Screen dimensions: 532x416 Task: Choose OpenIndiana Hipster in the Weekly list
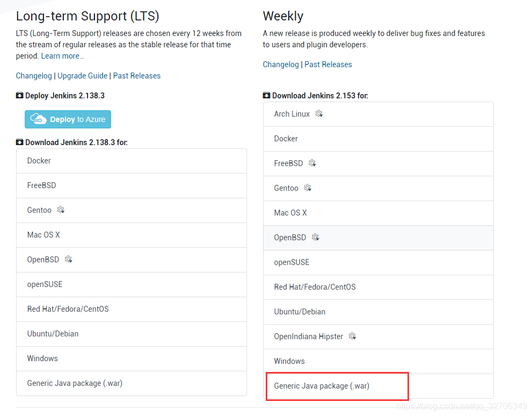point(378,337)
